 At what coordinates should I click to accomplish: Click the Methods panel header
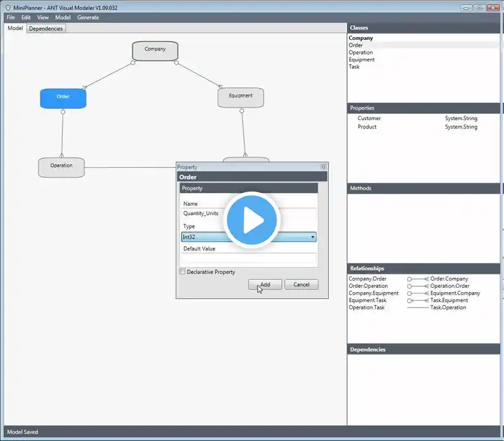click(424, 188)
